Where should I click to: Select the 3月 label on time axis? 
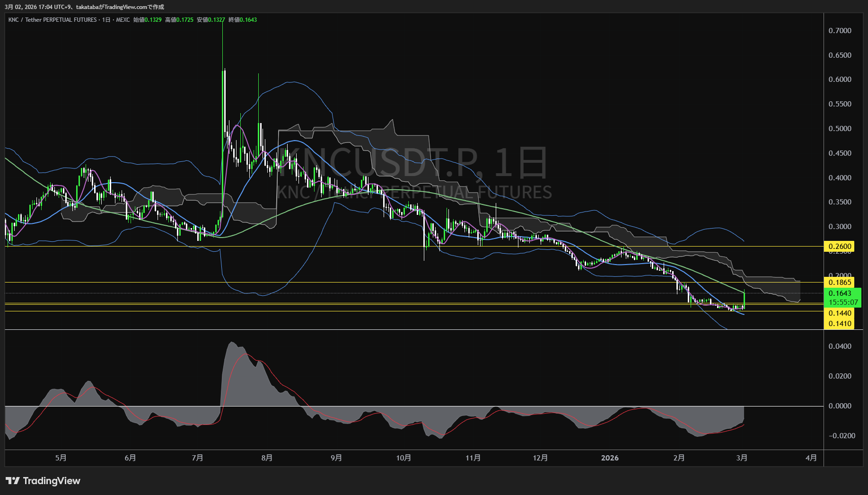[x=742, y=458]
